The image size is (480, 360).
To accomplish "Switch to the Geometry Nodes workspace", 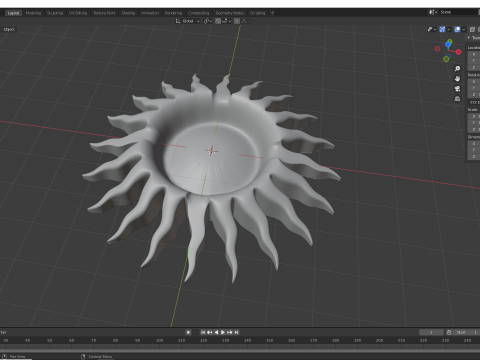I will [x=230, y=13].
